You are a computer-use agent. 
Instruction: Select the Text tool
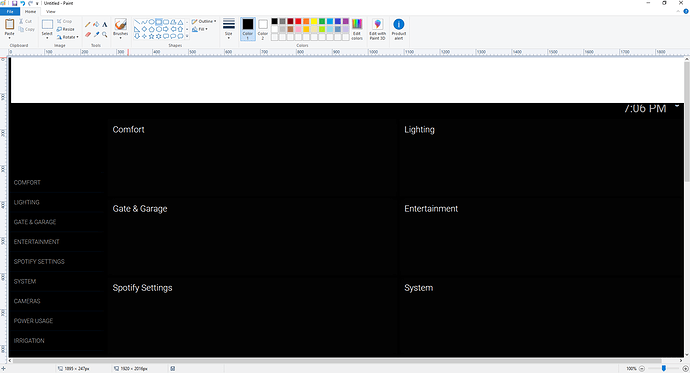105,25
